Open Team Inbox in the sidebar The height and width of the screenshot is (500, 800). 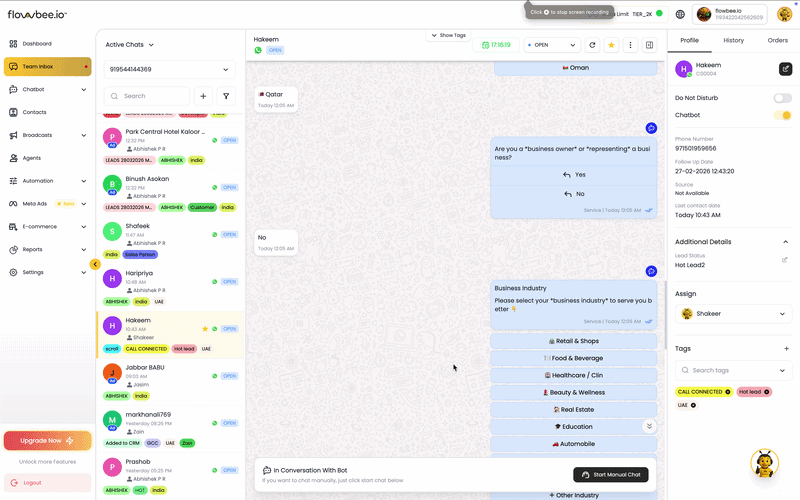(x=47, y=67)
